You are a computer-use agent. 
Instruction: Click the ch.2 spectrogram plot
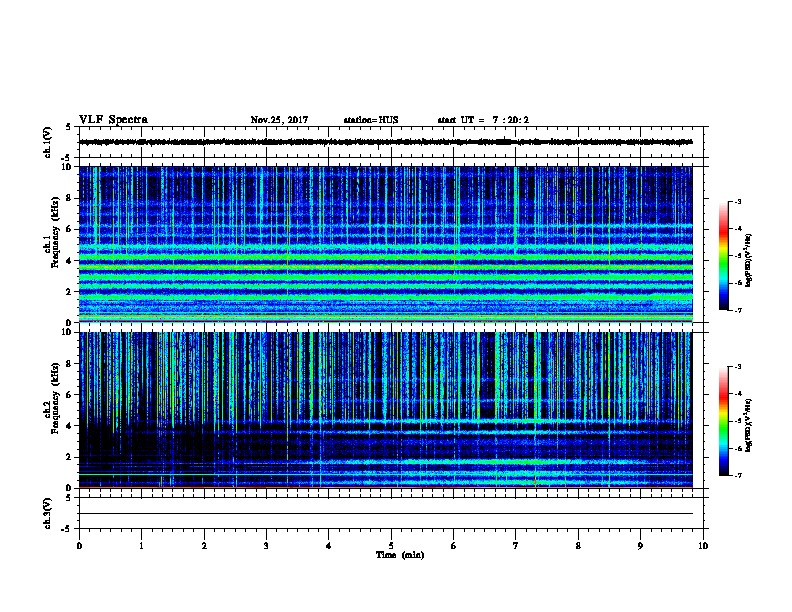click(x=386, y=410)
